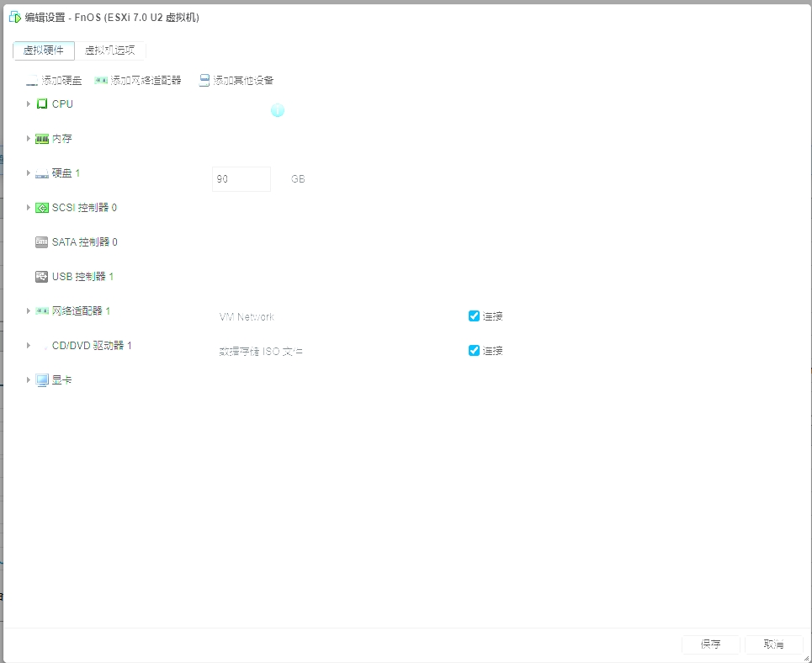Click the Add other device (添加其他设备) label
812x663 pixels.
[243, 80]
